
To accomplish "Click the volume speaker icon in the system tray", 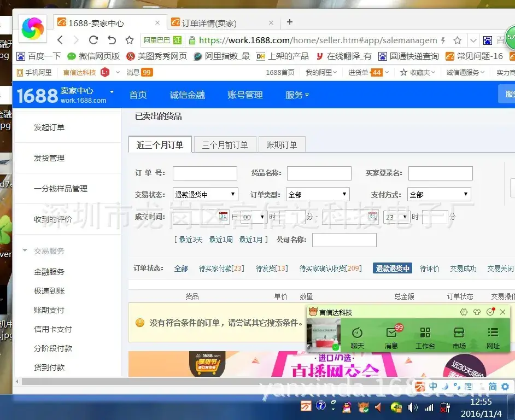I will [x=412, y=408].
